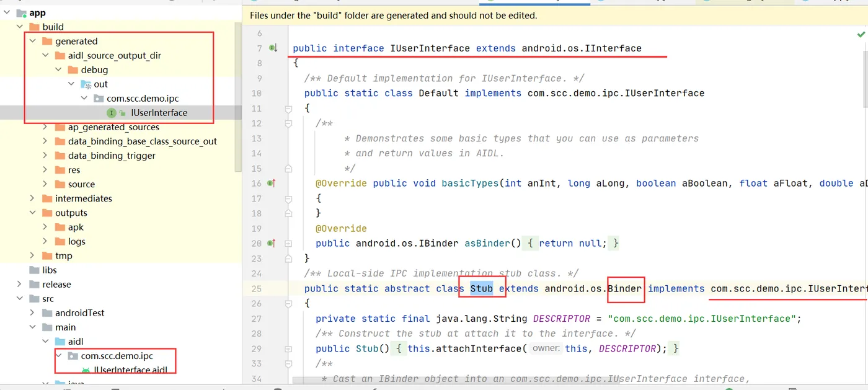
Task: Click the data_binding_trigger folder icon
Action: tap(60, 155)
